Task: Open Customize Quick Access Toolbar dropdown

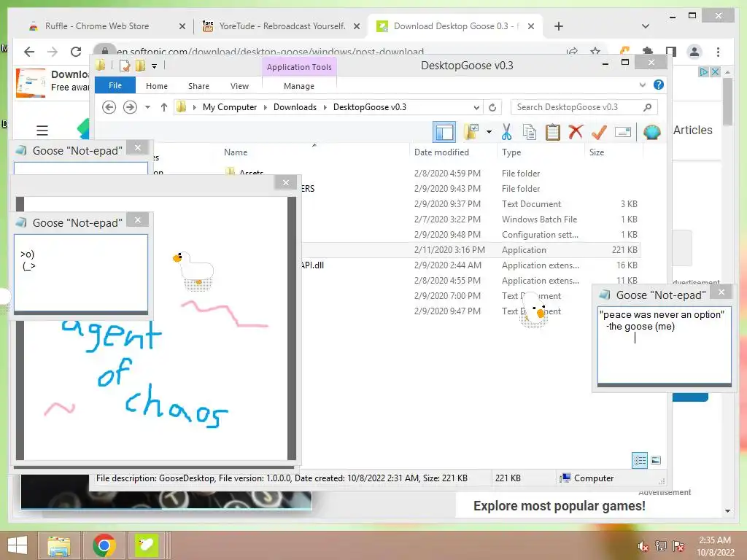Action: [x=155, y=66]
